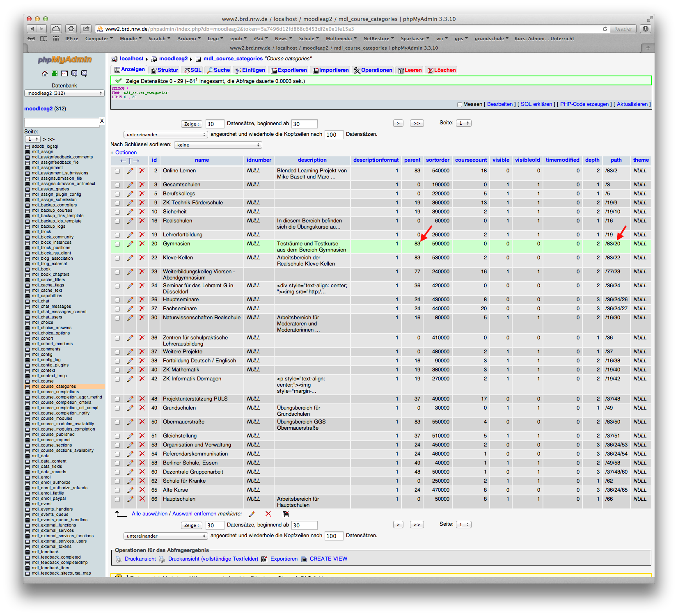Click the browser home button
The width and height of the screenshot is (678, 616).
(71, 29)
